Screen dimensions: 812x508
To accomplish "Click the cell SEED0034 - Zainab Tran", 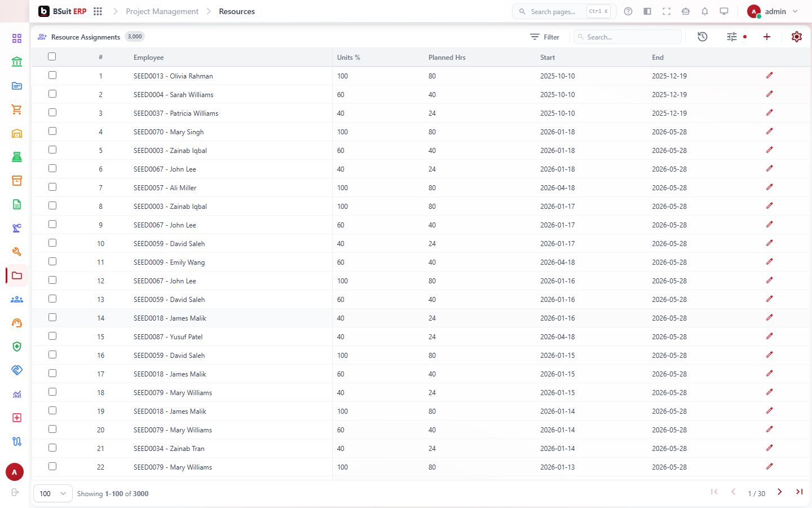I will click(169, 448).
